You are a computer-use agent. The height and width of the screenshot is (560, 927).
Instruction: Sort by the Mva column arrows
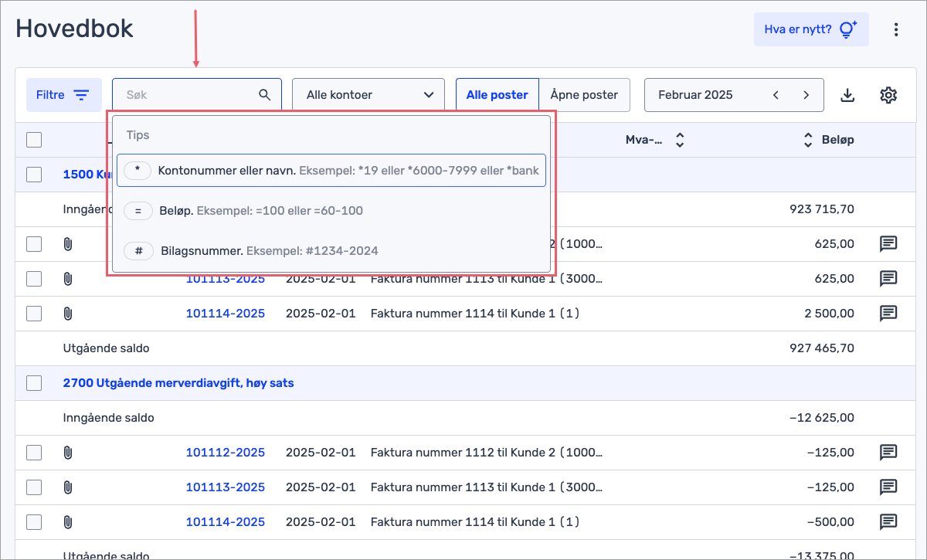680,140
